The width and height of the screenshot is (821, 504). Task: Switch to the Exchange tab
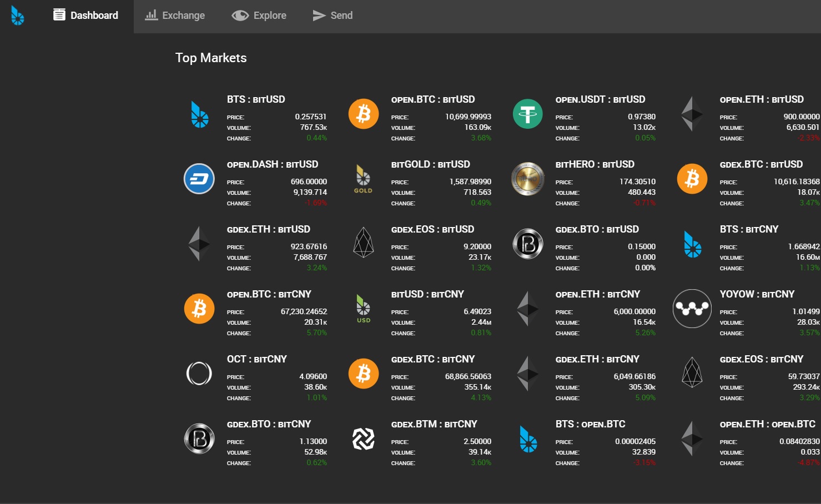coord(175,16)
